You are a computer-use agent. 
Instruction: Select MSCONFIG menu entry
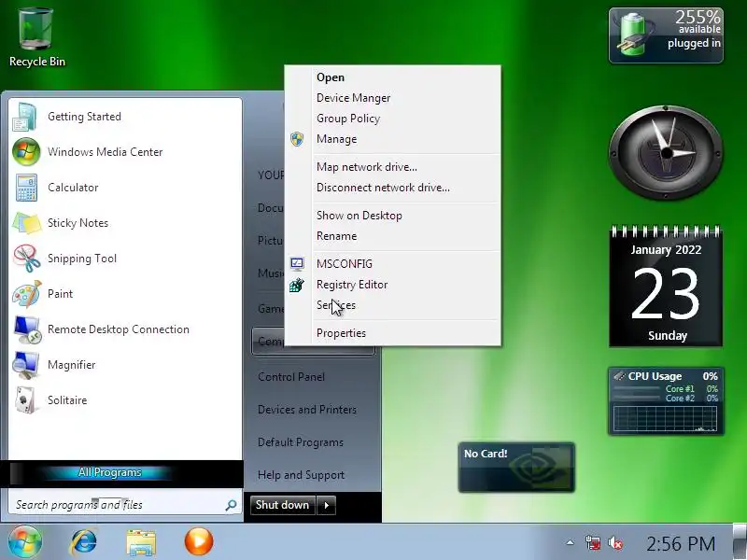392,264
